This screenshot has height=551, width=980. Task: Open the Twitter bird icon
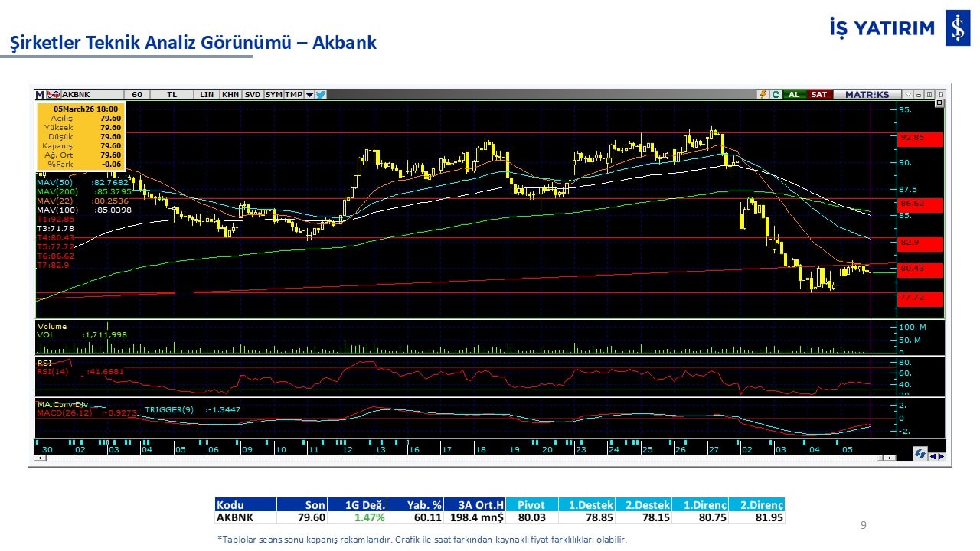321,95
